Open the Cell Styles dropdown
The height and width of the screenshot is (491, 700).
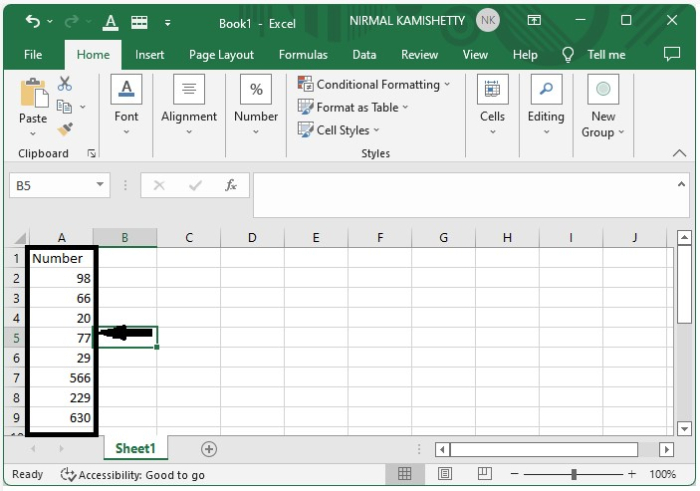click(340, 130)
